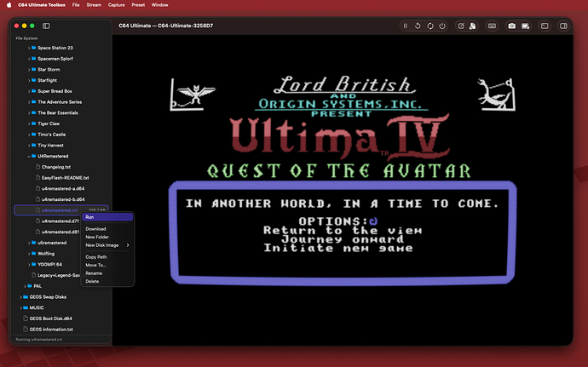Open the Capture menu
The width and height of the screenshot is (588, 367).
coord(116,5)
